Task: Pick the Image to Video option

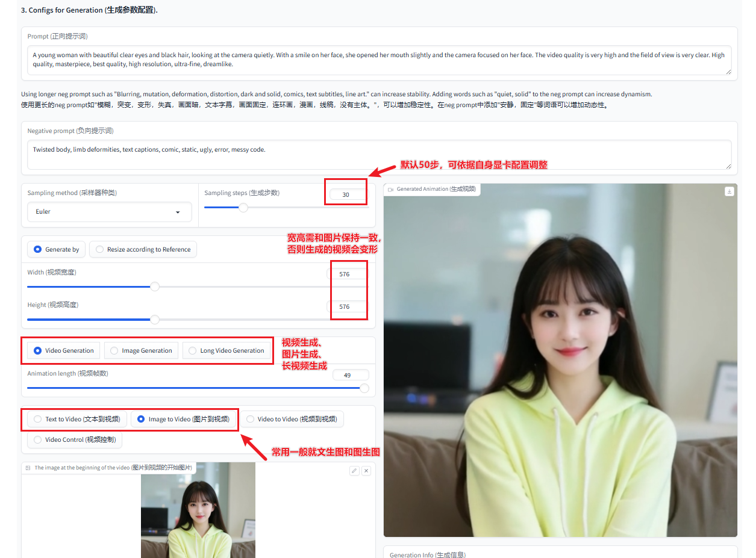Action: click(180, 419)
